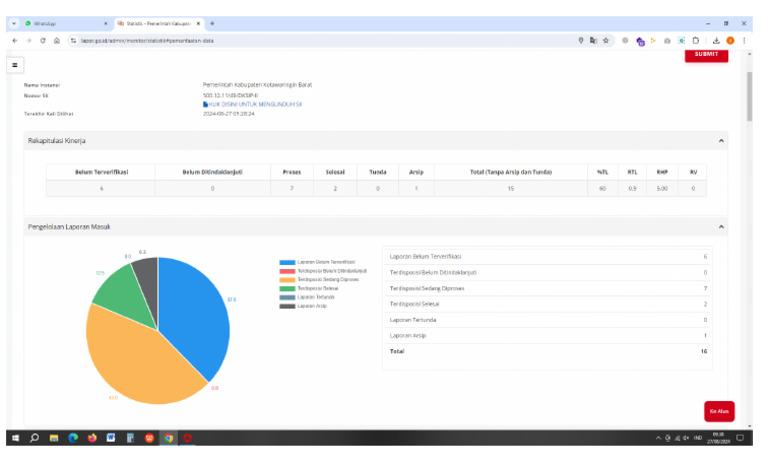This screenshot has height=466, width=768.
Task: Open the Chrome three-dot menu
Action: [744, 41]
